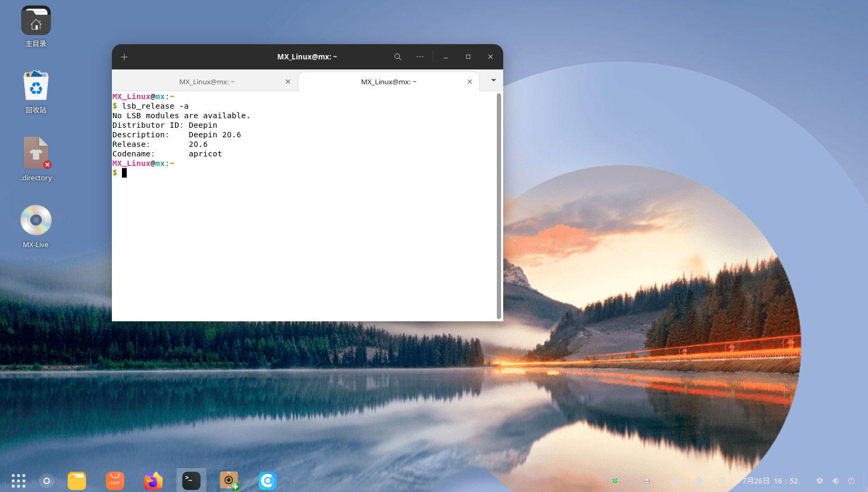Open the 主目录 home folder icon

[x=36, y=21]
